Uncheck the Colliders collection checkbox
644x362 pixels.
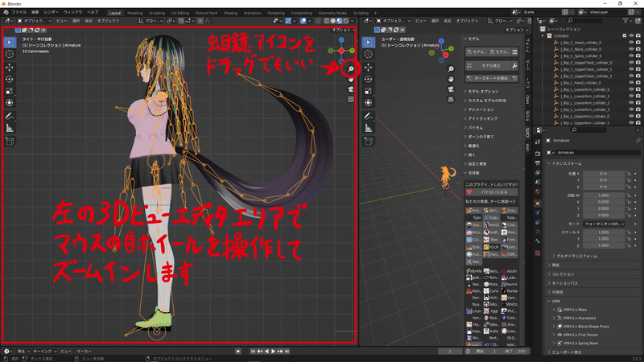[x=625, y=35]
